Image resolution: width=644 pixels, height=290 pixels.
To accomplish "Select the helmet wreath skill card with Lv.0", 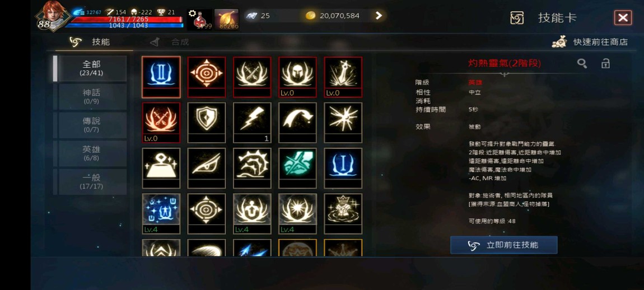I will tap(298, 77).
